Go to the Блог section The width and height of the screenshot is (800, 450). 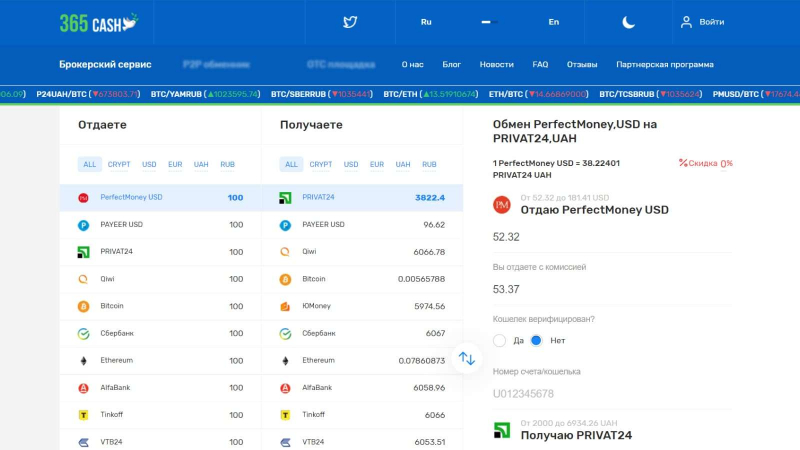452,65
